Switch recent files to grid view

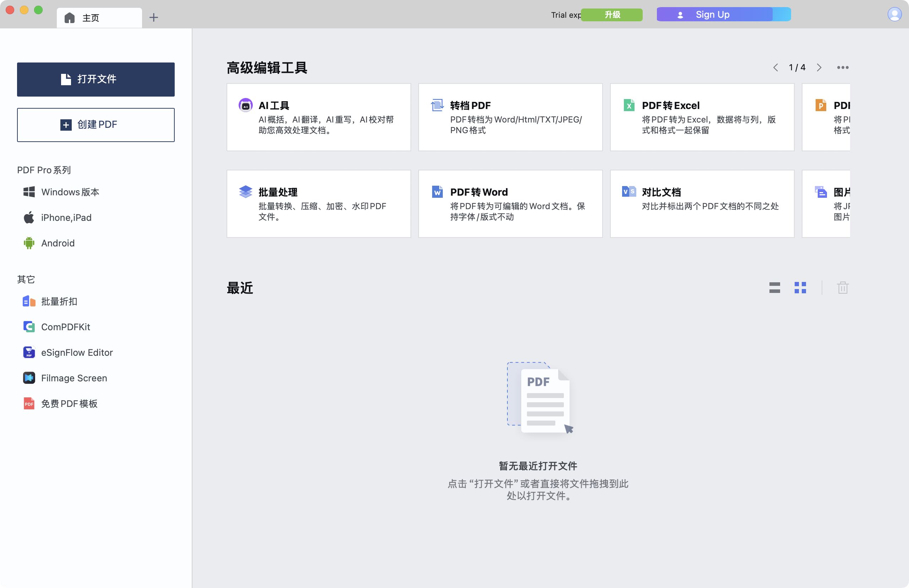(x=801, y=288)
